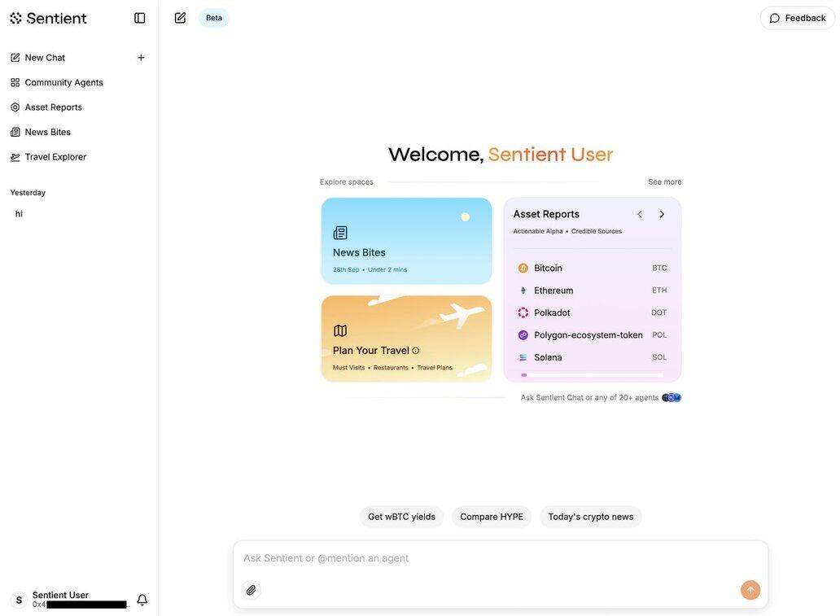Screen dimensions: 840x616
Task: Click the plus icon next to New Chat
Action: coord(141,57)
